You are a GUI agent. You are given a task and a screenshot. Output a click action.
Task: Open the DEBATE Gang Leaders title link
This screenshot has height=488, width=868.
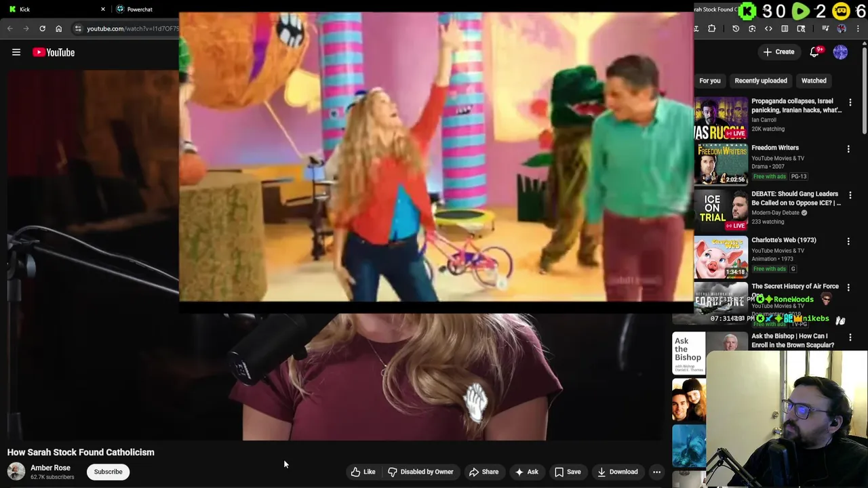click(x=796, y=198)
